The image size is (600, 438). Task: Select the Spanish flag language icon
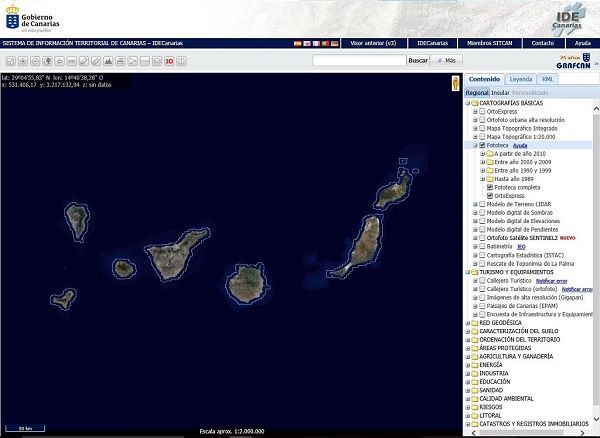click(297, 44)
